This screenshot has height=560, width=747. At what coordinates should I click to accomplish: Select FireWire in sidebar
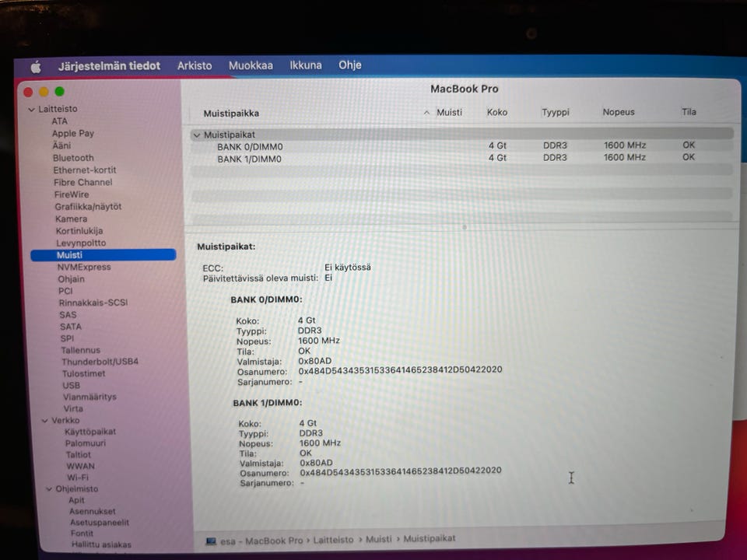(x=72, y=194)
